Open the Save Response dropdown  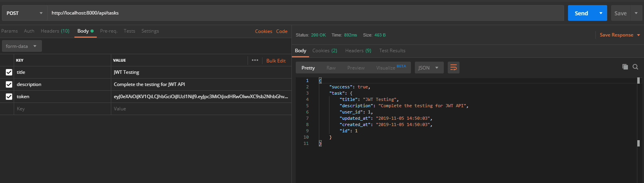(x=620, y=35)
